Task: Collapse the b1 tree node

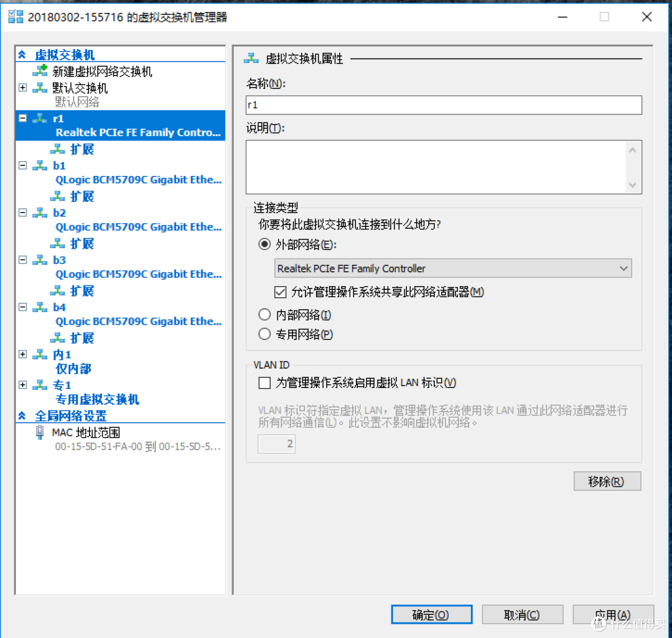Action: (x=23, y=165)
